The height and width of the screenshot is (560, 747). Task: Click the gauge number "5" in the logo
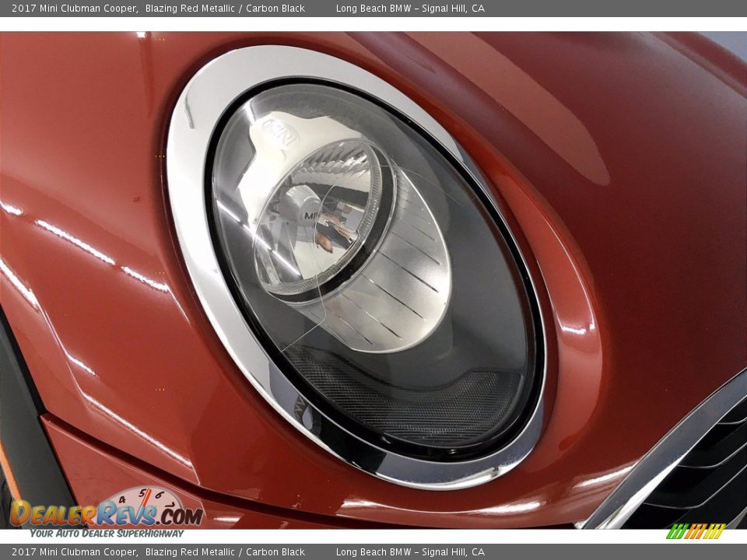coord(142,492)
